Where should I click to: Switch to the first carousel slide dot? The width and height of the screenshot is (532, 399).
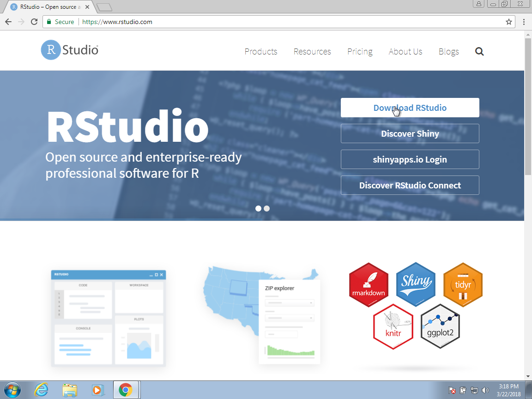tap(259, 208)
